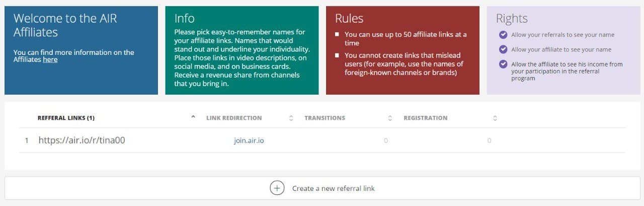Select the registration count value 0
Screen dimensions: 644x206
click(489, 141)
